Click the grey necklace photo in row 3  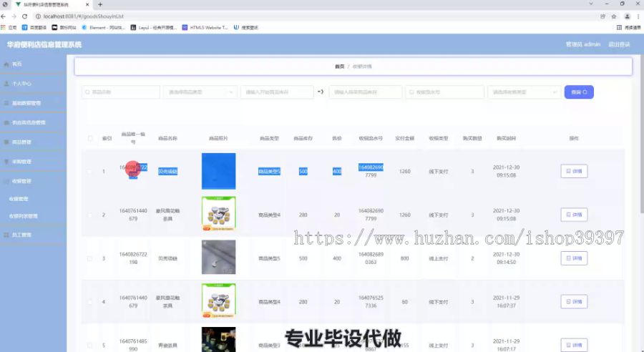[218, 257]
